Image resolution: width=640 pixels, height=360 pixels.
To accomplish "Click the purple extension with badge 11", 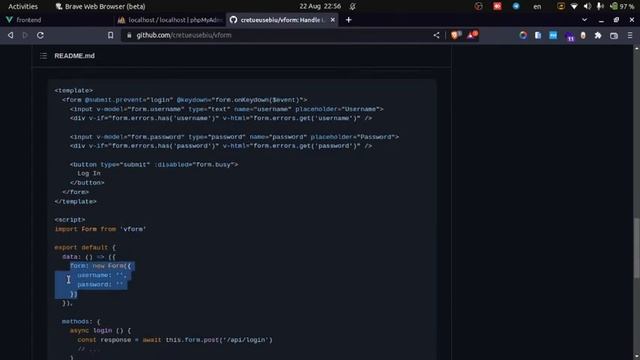I will 569,36.
